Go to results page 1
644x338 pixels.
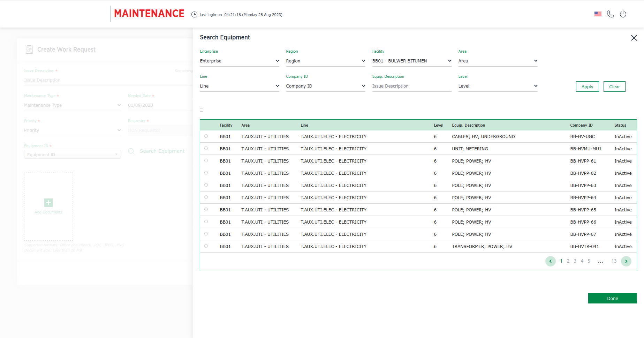click(561, 261)
